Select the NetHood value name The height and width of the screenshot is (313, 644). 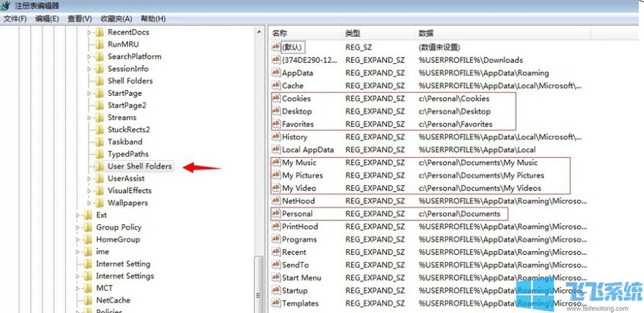tap(298, 201)
